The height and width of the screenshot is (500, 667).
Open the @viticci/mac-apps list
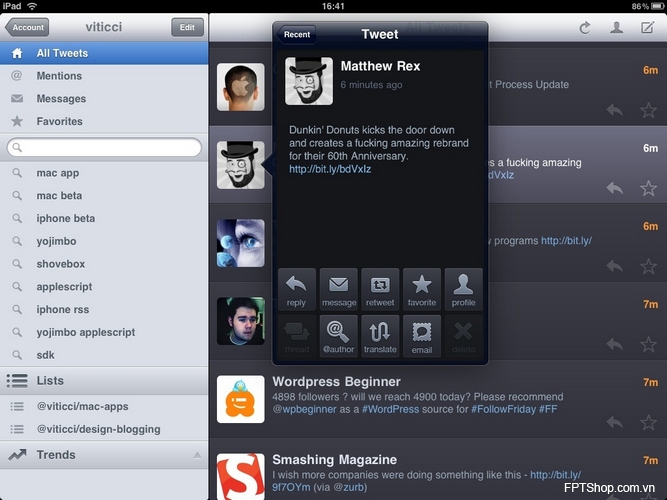click(104, 406)
